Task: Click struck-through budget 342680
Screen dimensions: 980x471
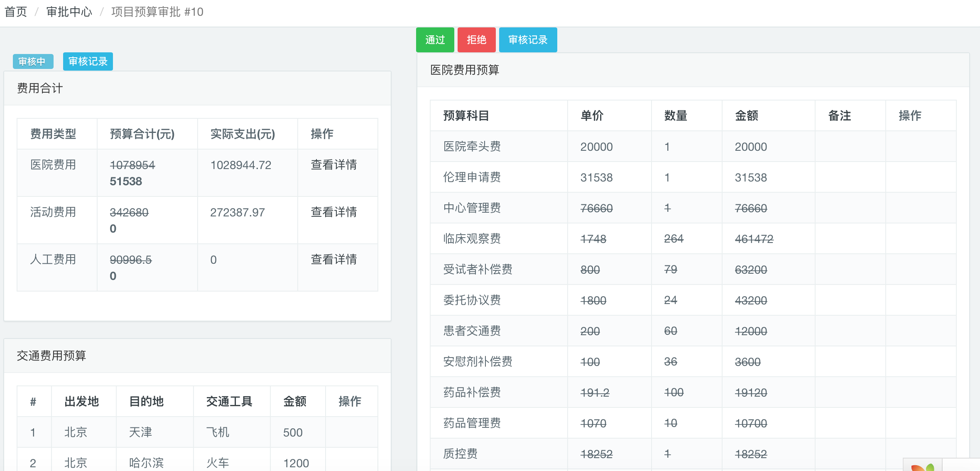Action: coord(129,212)
